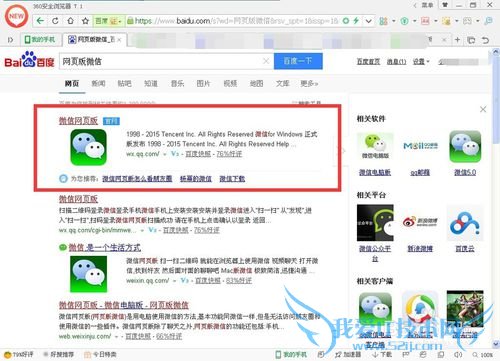Open the 消息 link in header
Viewport: 500px width, 361px height.
click(396, 62)
